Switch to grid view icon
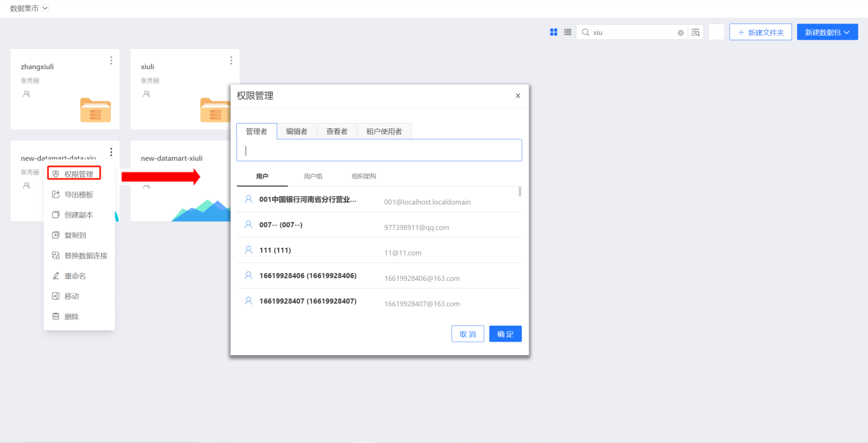The height and width of the screenshot is (443, 868). click(x=553, y=33)
